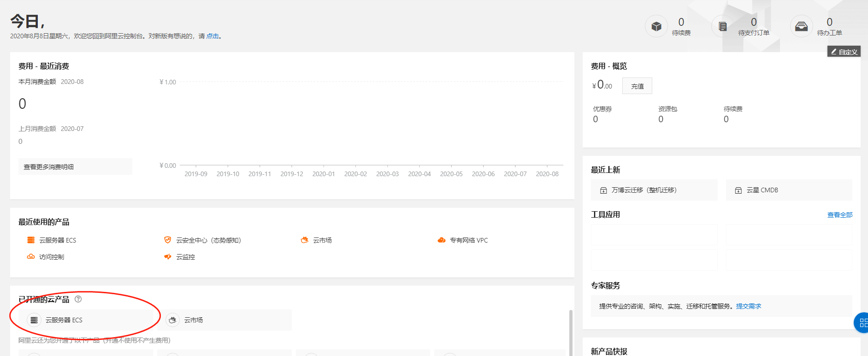The width and height of the screenshot is (868, 356).
Task: Click the 专有网络 VPC cloud icon
Action: pos(442,240)
